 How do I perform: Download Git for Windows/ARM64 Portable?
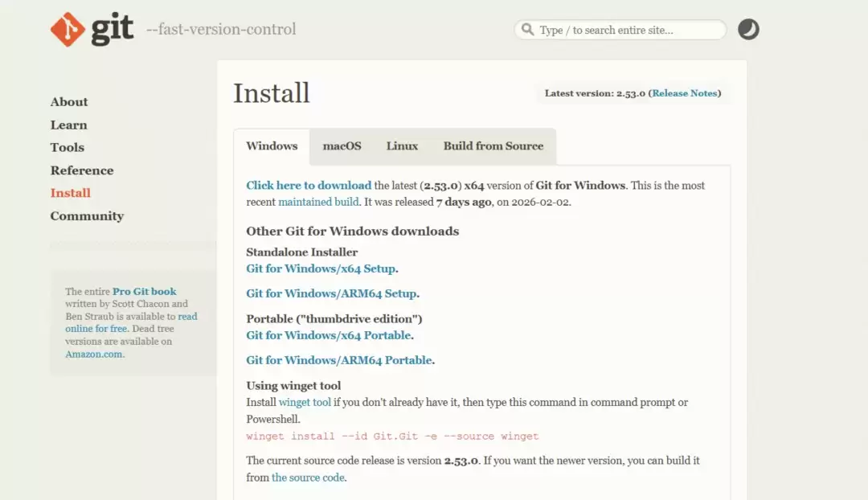[x=339, y=360]
